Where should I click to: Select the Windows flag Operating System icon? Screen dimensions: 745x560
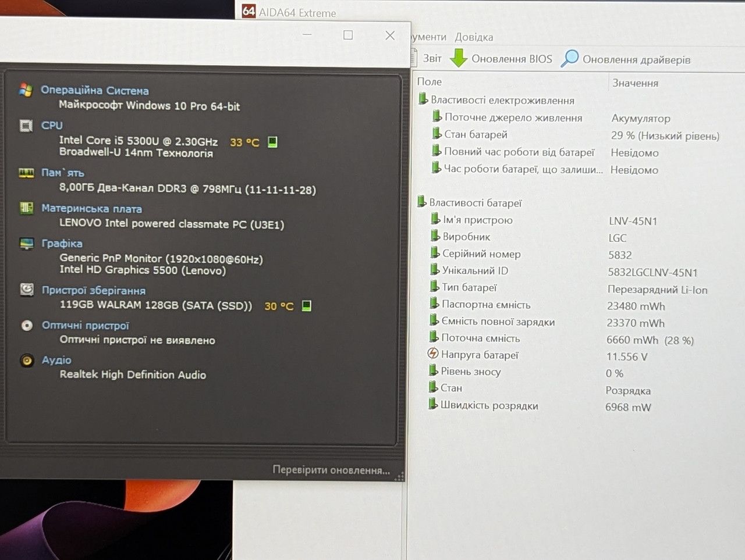(26, 90)
